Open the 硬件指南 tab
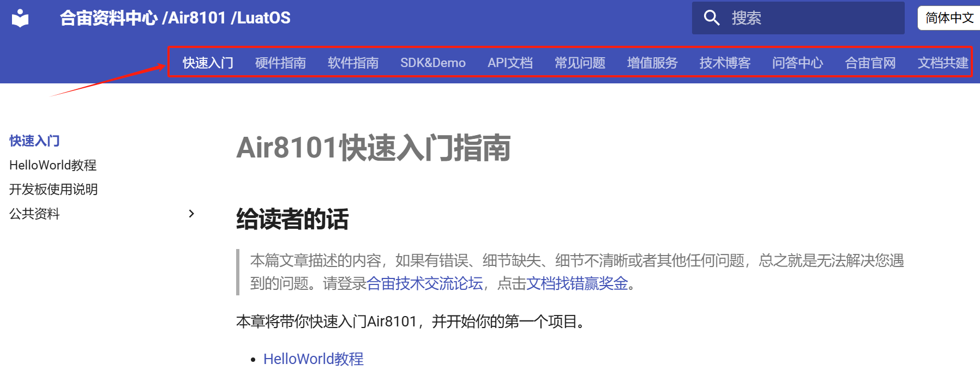The width and height of the screenshot is (980, 382). (x=280, y=63)
